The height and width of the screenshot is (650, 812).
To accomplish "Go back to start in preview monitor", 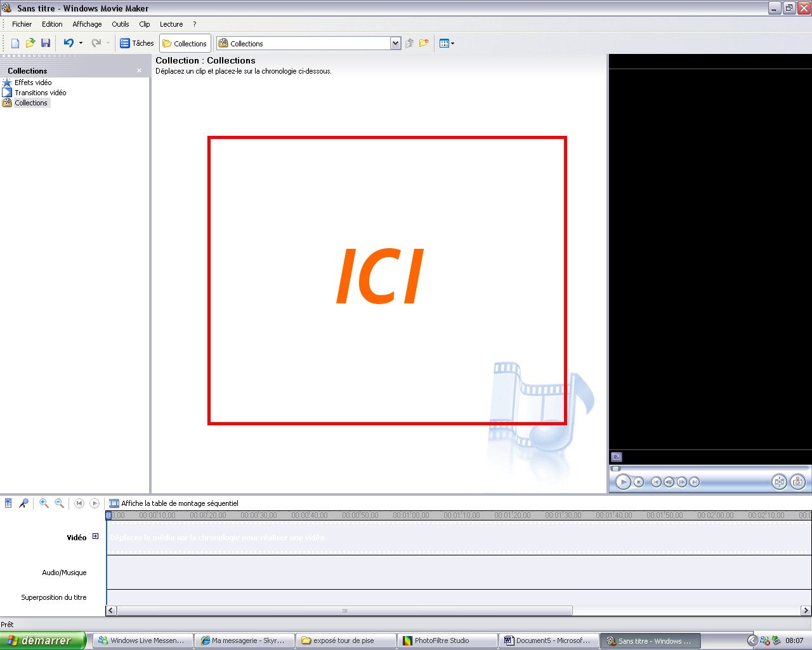I will (x=657, y=482).
